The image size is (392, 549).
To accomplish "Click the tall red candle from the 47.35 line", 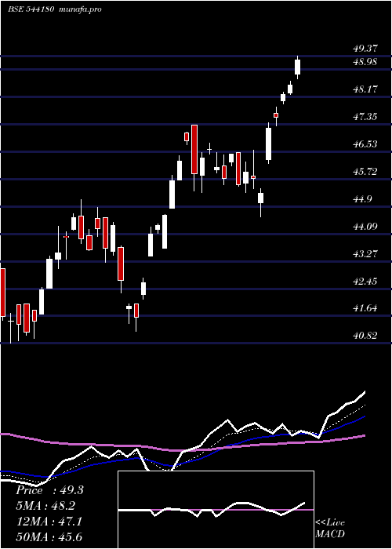I will (x=194, y=149).
